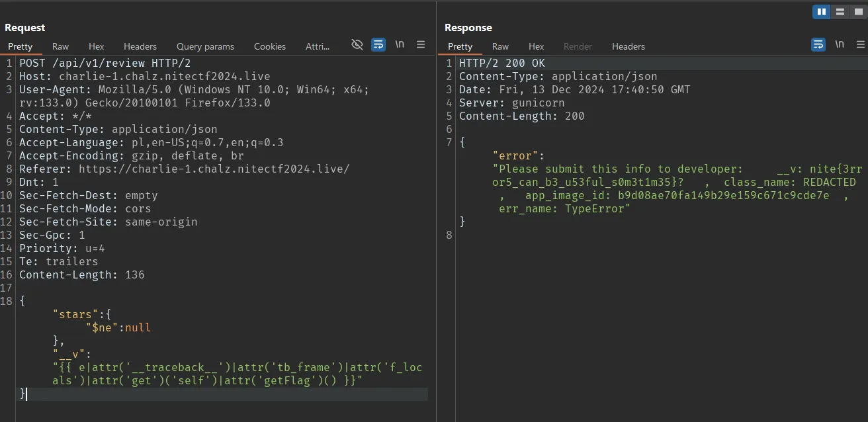Screen dimensions: 868x422
Task: Click the Referer header line
Action: (185, 169)
